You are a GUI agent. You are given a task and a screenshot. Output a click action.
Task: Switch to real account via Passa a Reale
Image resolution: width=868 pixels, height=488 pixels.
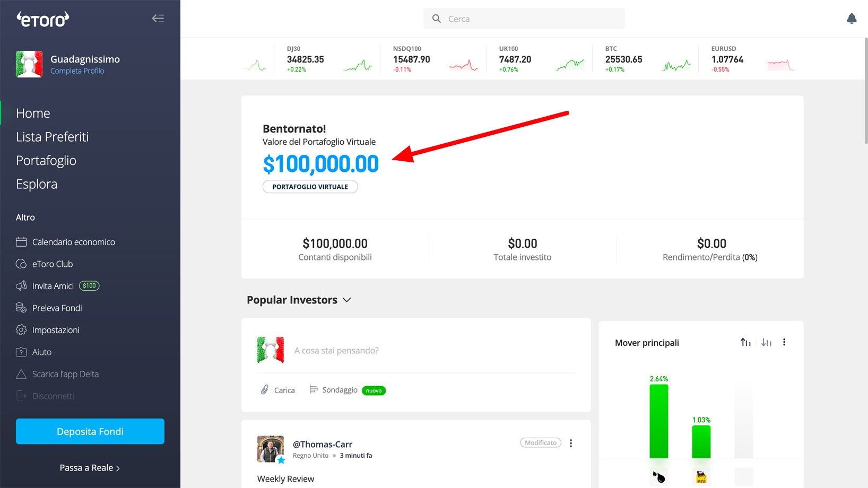(90, 468)
